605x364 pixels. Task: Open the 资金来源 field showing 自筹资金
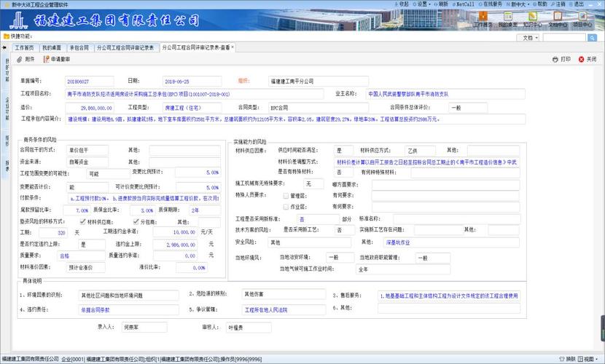[x=87, y=162]
